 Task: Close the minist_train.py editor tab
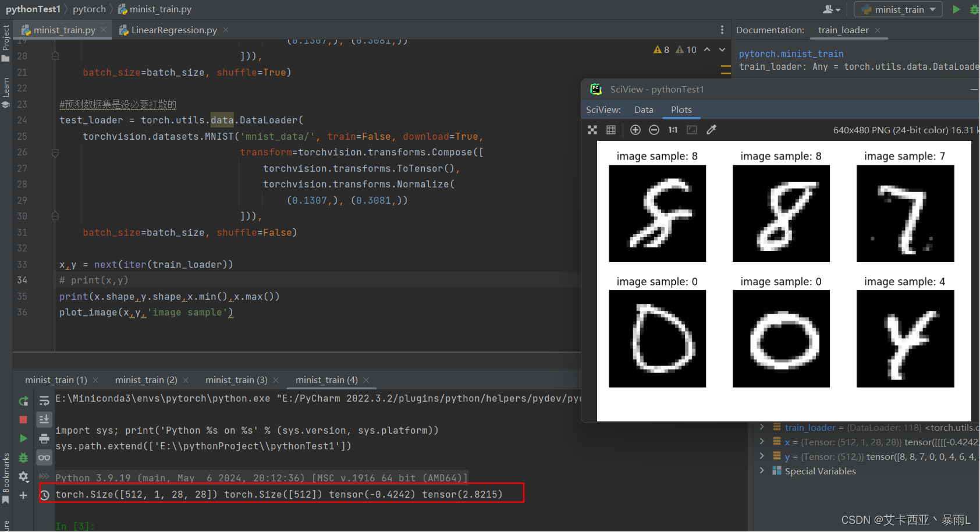pyautogui.click(x=104, y=30)
